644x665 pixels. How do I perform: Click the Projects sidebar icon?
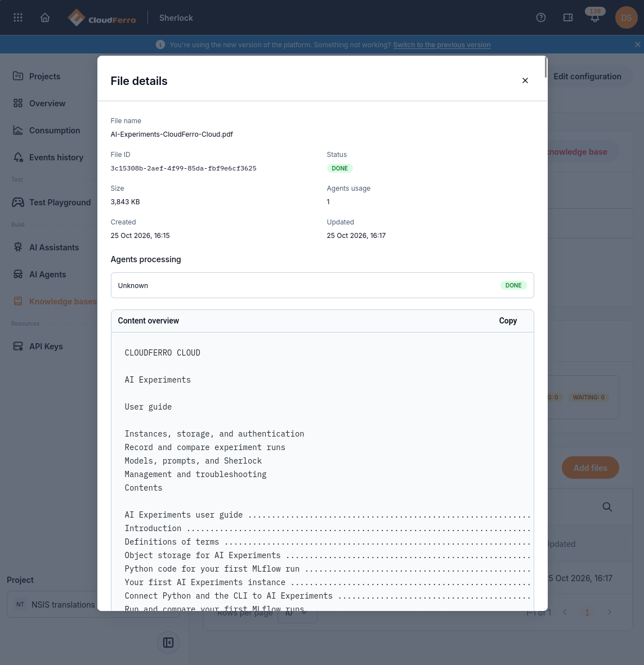point(18,76)
